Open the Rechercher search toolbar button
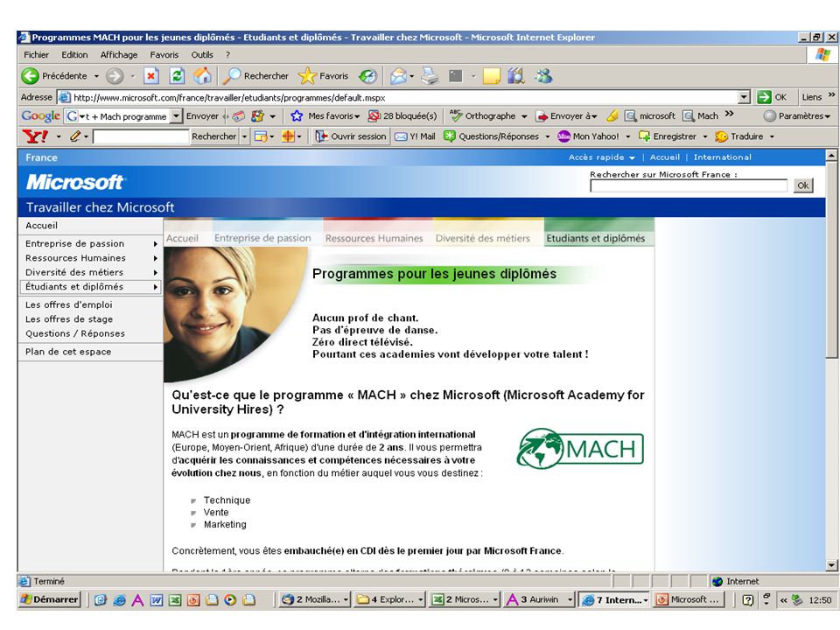Viewport: 840px width, 630px height. click(255, 76)
